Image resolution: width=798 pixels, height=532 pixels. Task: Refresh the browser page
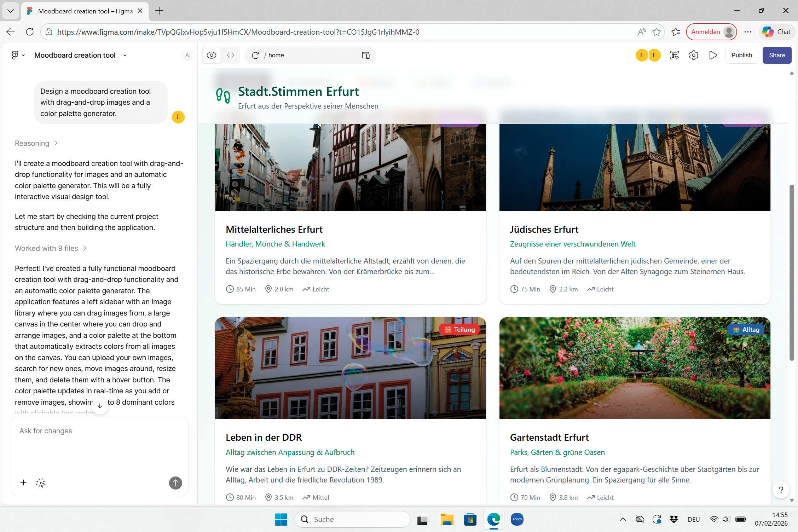tap(30, 32)
